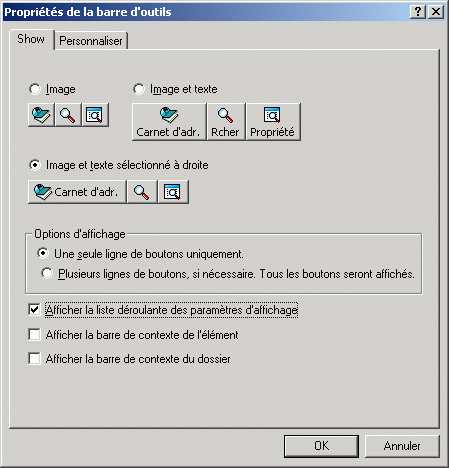The width and height of the screenshot is (449, 468).
Task: Select the Image et texte radio option
Action: click(x=139, y=89)
